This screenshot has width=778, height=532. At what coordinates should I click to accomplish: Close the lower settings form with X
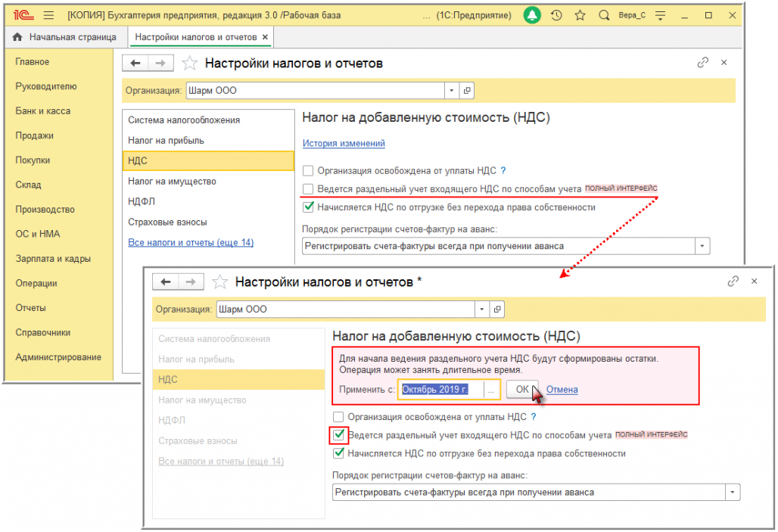coord(755,282)
